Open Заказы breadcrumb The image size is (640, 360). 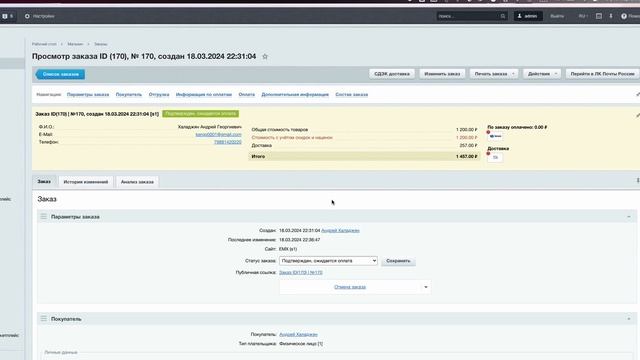click(100, 44)
